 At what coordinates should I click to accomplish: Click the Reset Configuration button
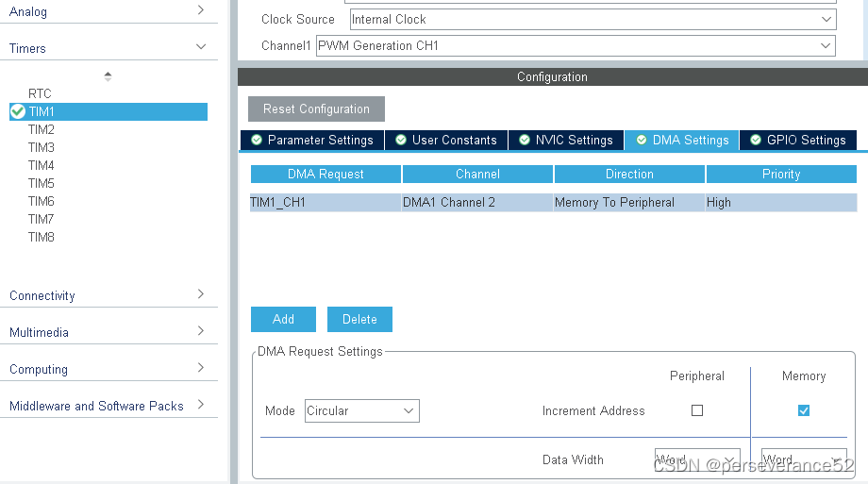[x=316, y=109]
